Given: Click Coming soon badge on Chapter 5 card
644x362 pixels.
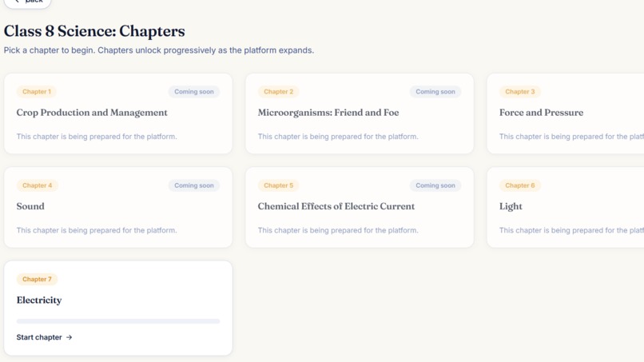Looking at the screenshot, I should coord(435,185).
